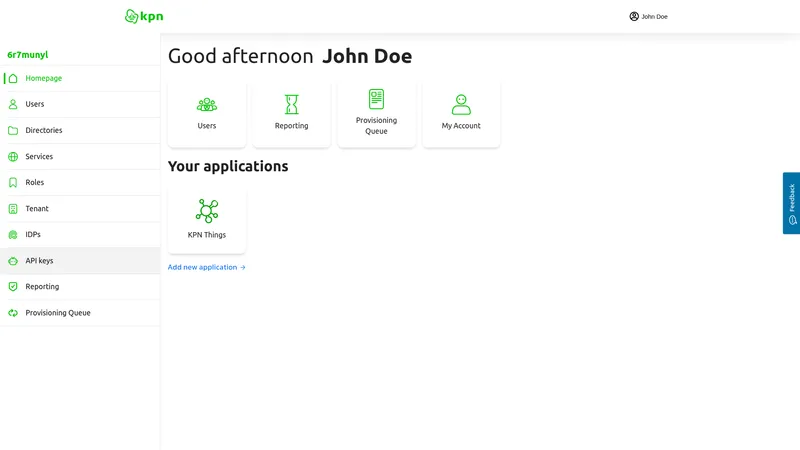The width and height of the screenshot is (800, 450).
Task: Open John Doe user profile icon
Action: pyautogui.click(x=634, y=16)
